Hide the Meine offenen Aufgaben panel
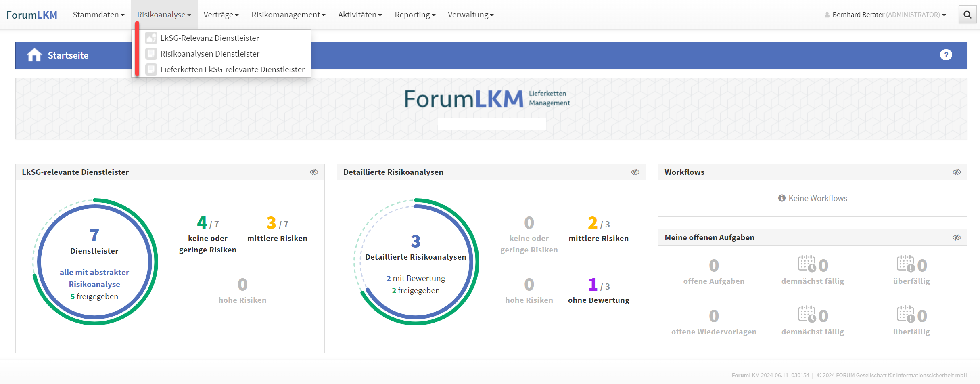Image resolution: width=980 pixels, height=384 pixels. [x=957, y=238]
